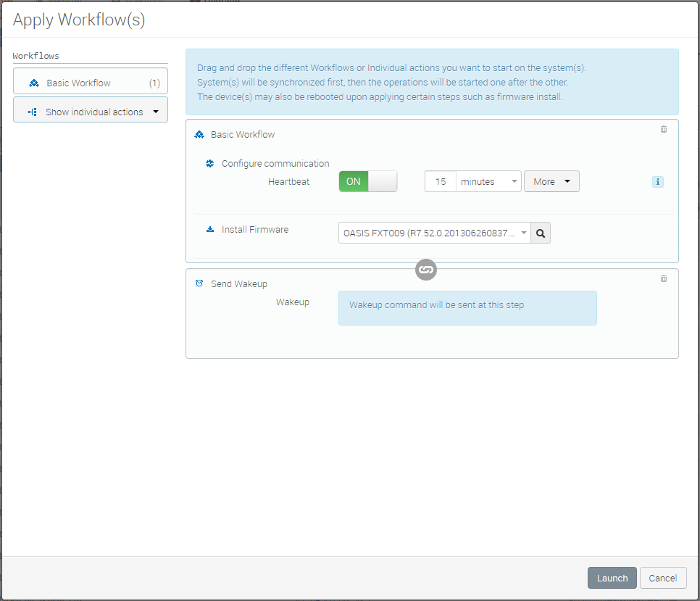Click the Install Firmware download icon

point(210,230)
